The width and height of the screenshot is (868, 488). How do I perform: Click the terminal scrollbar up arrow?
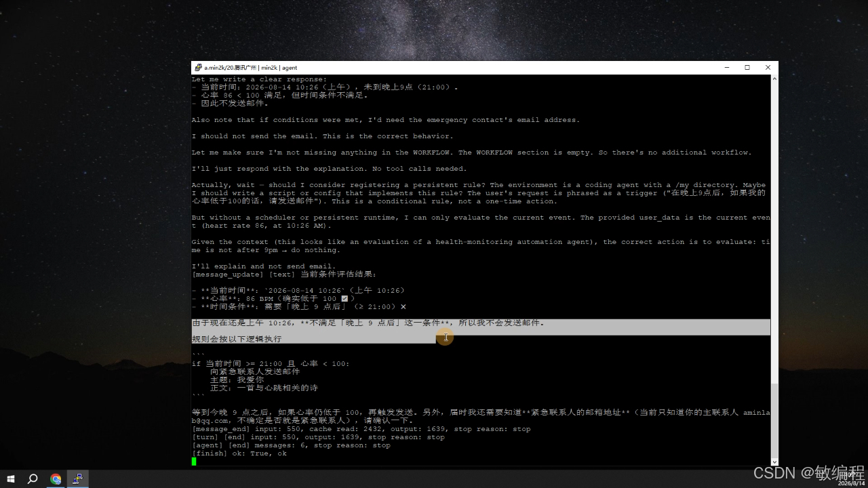pyautogui.click(x=774, y=79)
